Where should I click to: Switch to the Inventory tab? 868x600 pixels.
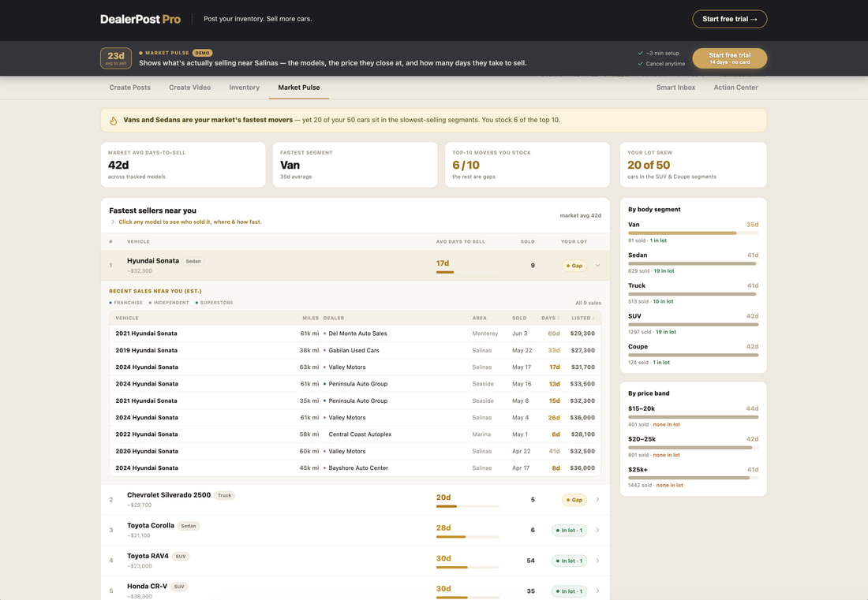click(244, 88)
